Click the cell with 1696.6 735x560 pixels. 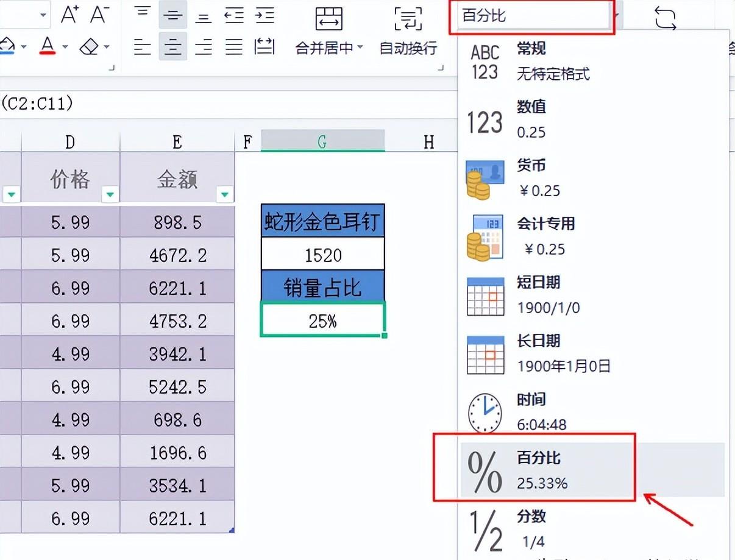pos(177,452)
